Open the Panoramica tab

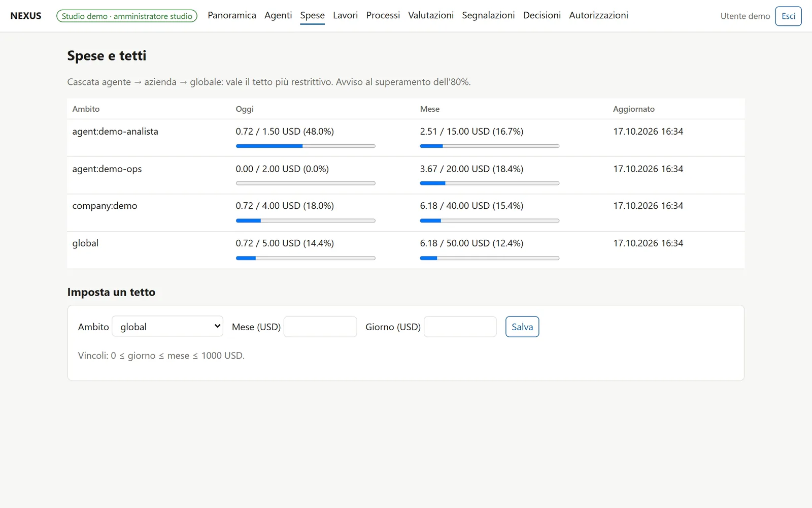coord(232,15)
